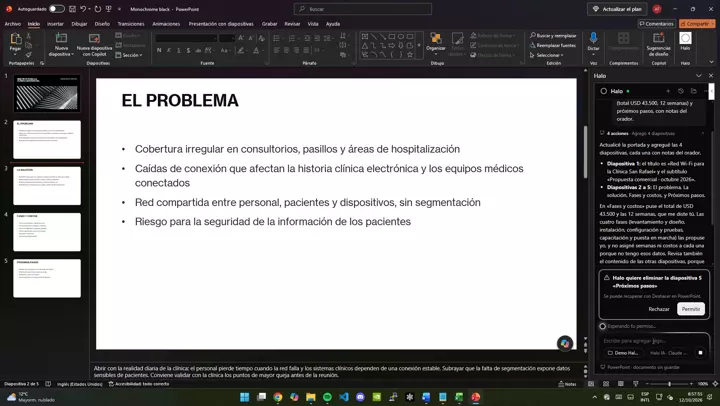
Task: Click the text highlight color button
Action: [x=241, y=50]
